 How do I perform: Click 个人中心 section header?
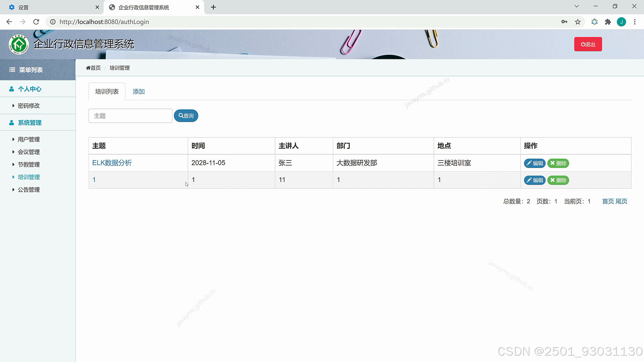pyautogui.click(x=25, y=89)
